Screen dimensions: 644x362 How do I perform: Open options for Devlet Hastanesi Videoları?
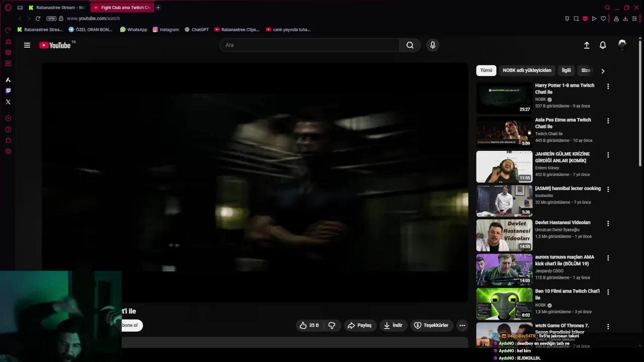608,223
